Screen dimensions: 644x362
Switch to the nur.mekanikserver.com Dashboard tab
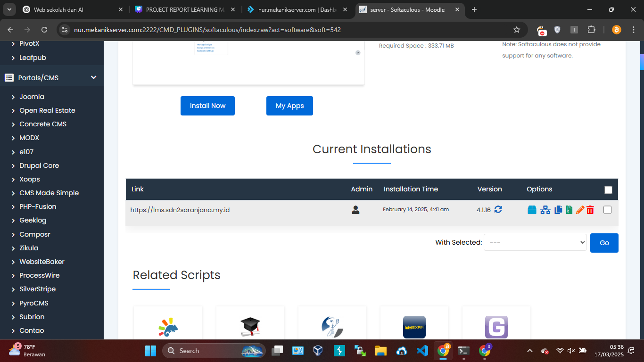tap(297, 9)
